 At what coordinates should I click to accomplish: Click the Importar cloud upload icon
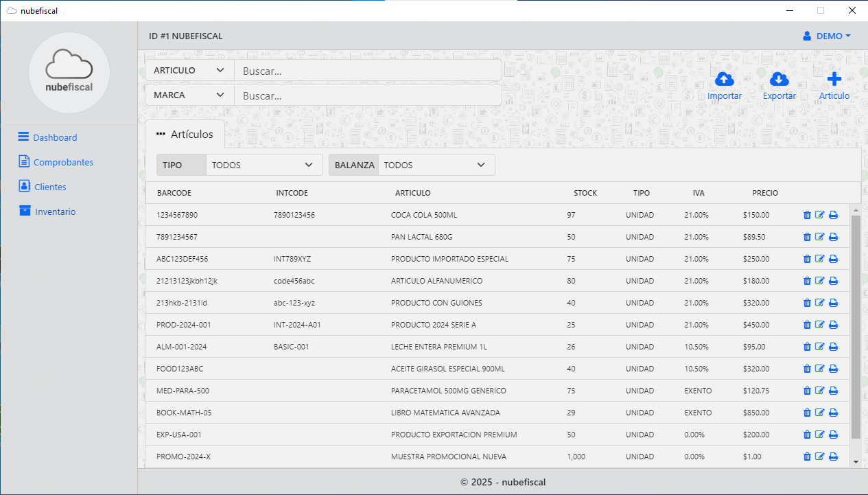tap(724, 79)
